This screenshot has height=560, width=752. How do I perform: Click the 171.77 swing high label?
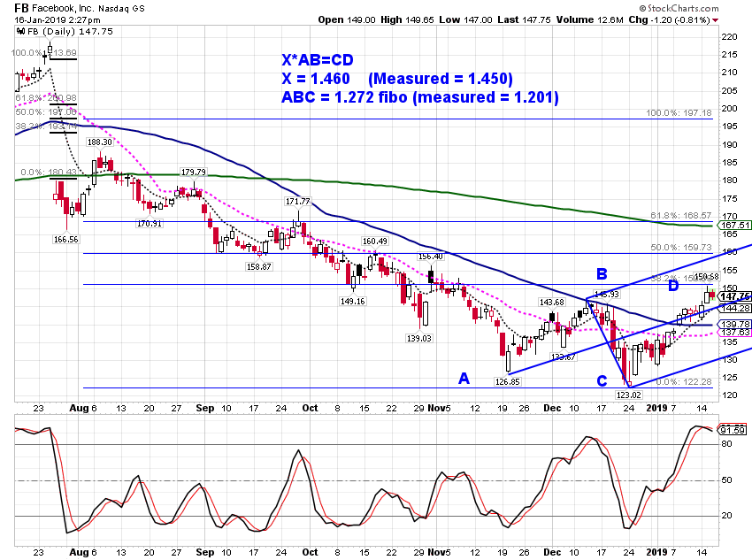[x=298, y=202]
